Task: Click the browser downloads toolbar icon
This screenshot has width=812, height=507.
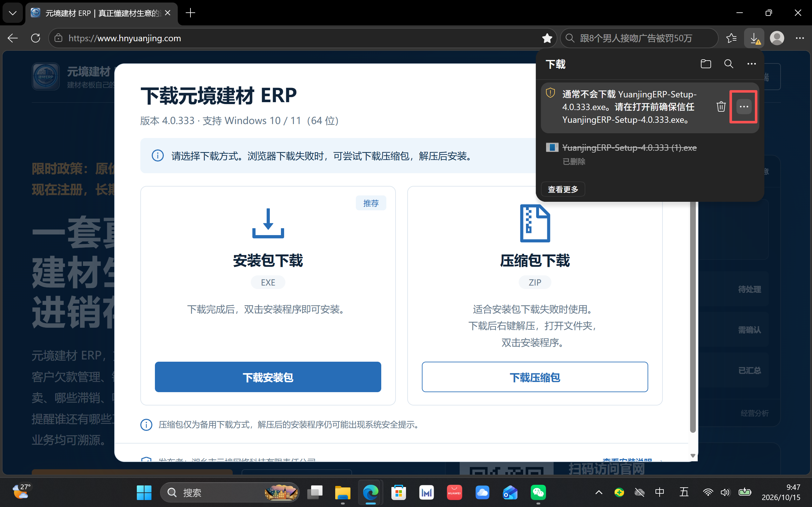Action: [x=754, y=38]
